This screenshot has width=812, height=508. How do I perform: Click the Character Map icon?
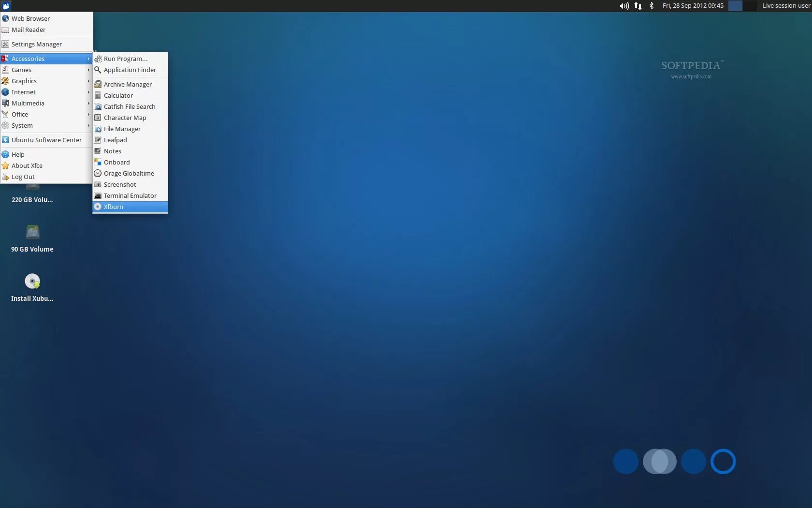point(98,118)
